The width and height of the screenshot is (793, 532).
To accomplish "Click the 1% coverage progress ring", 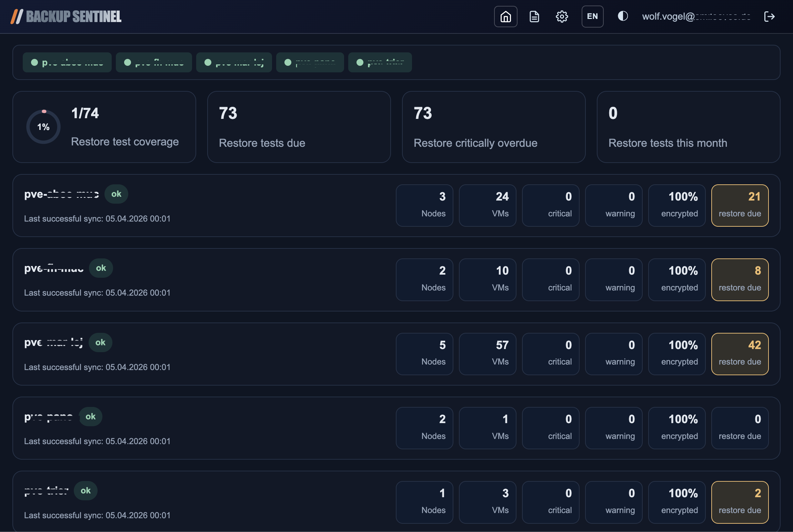I will [x=43, y=127].
